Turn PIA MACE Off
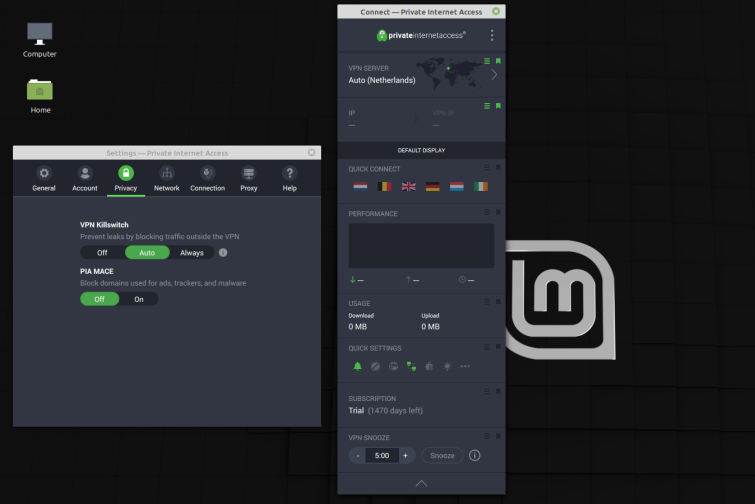Viewport: 755px width, 504px height. pyautogui.click(x=100, y=299)
